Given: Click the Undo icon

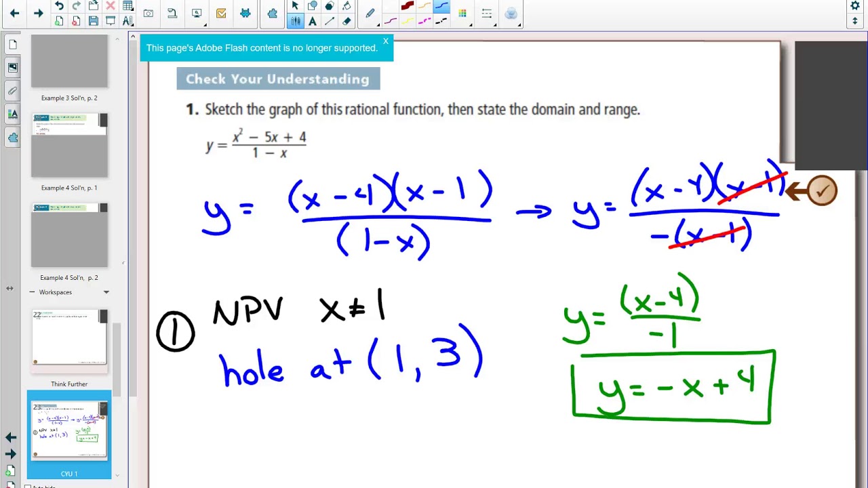Looking at the screenshot, I should [59, 6].
